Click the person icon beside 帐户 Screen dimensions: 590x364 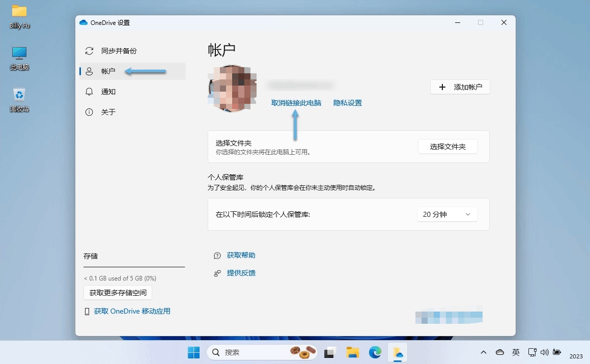[89, 71]
